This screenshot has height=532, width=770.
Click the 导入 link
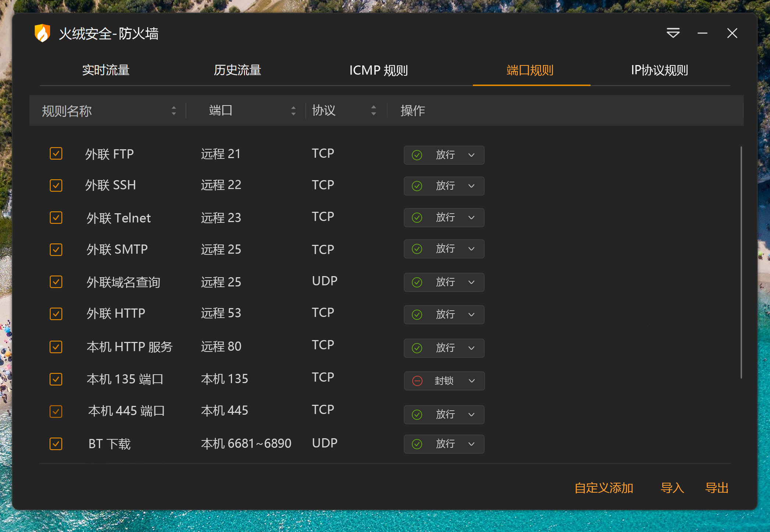(x=672, y=488)
